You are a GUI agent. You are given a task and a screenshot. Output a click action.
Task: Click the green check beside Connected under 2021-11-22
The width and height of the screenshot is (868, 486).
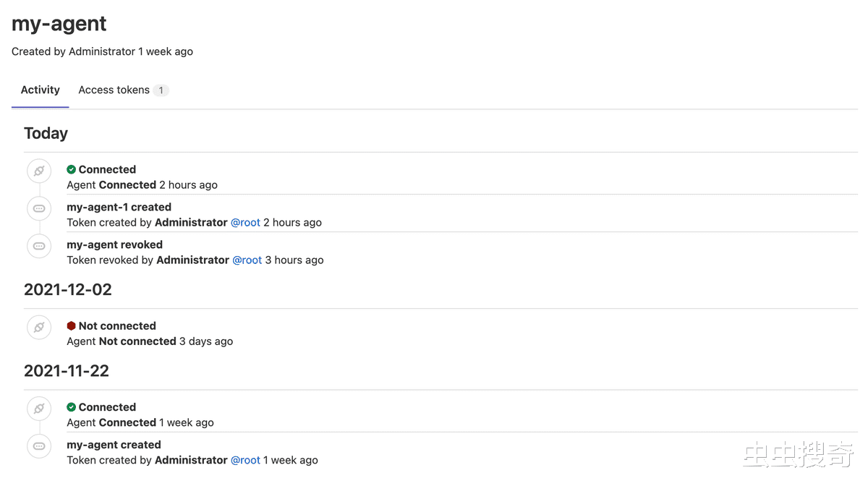(71, 406)
